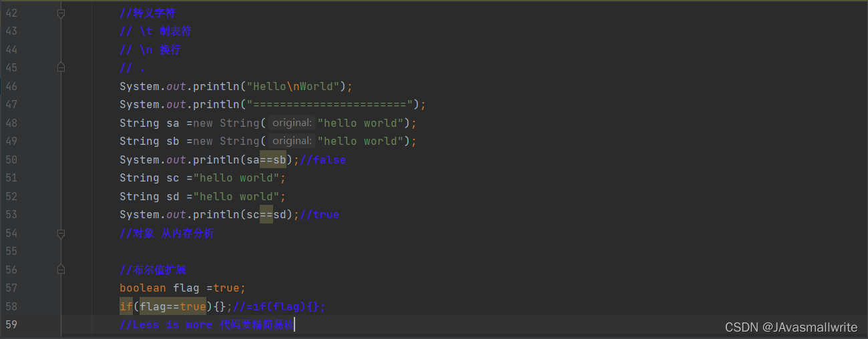Click line number 53 in gutter
This screenshot has height=339, width=868.
(11, 214)
